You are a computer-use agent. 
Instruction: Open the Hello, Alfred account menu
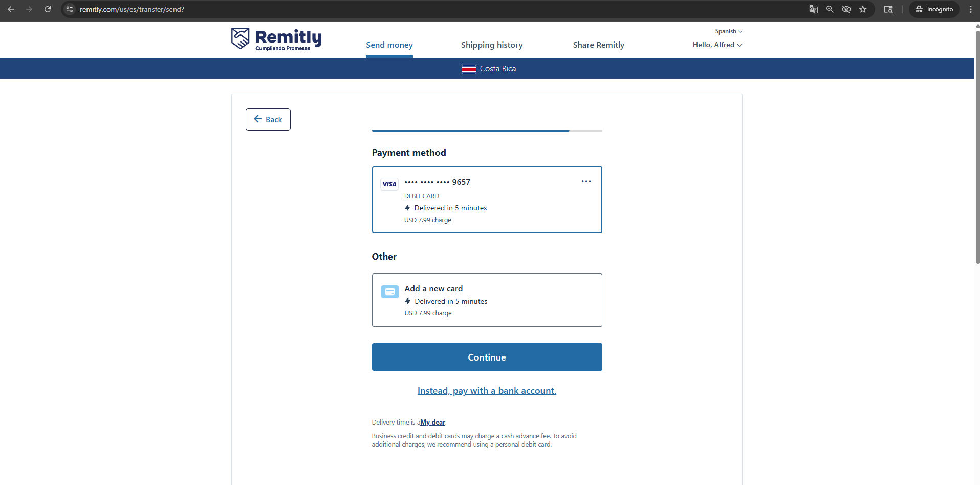point(717,45)
